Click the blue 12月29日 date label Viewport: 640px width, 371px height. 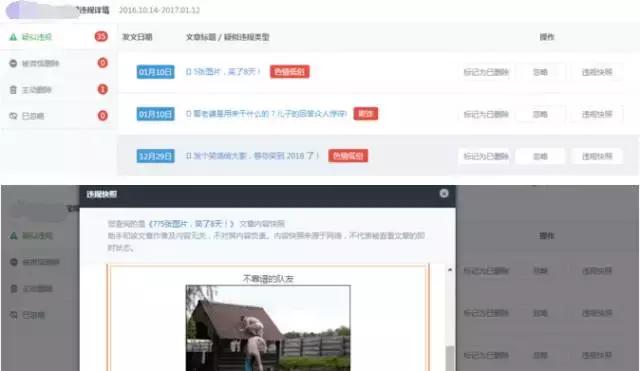156,156
